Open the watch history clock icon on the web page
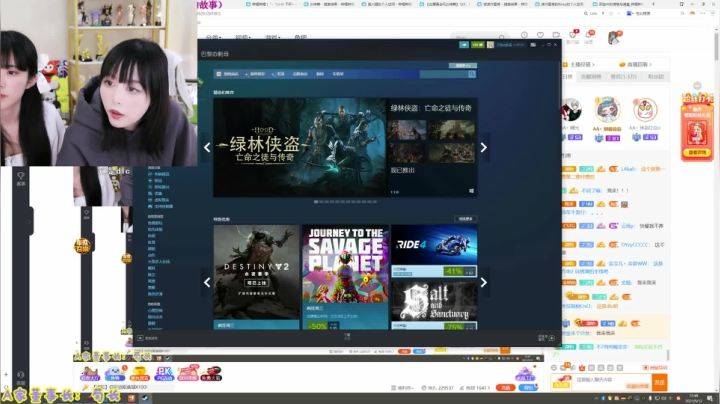 click(524, 35)
